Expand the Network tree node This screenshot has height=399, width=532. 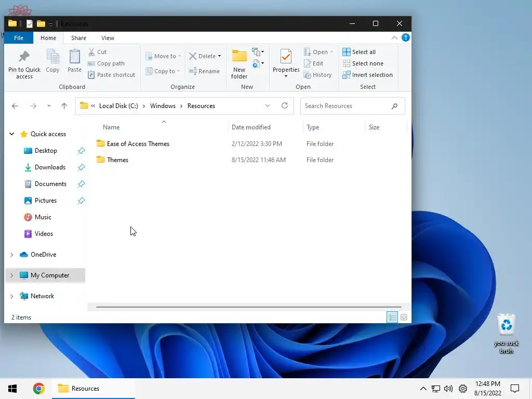click(x=11, y=296)
